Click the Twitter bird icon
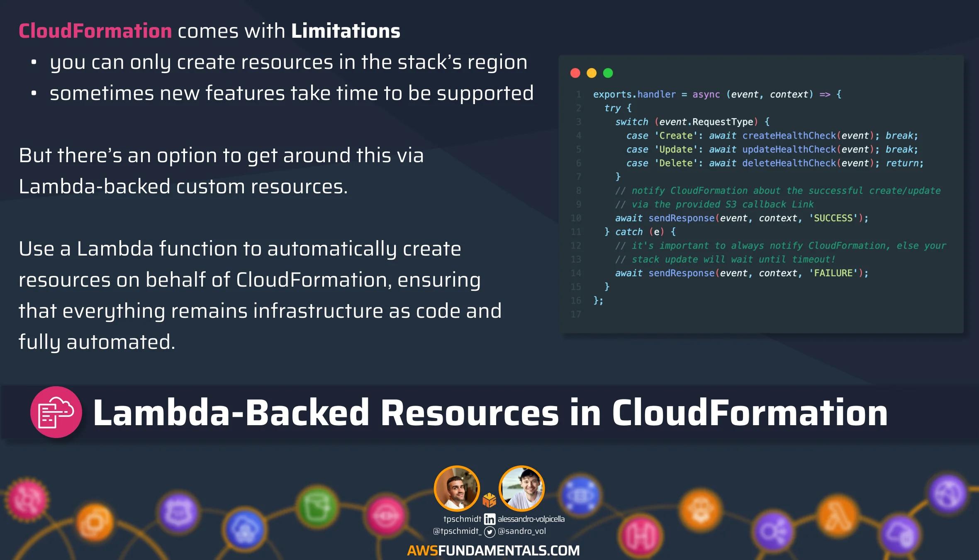This screenshot has height=560, width=979. pos(489,532)
